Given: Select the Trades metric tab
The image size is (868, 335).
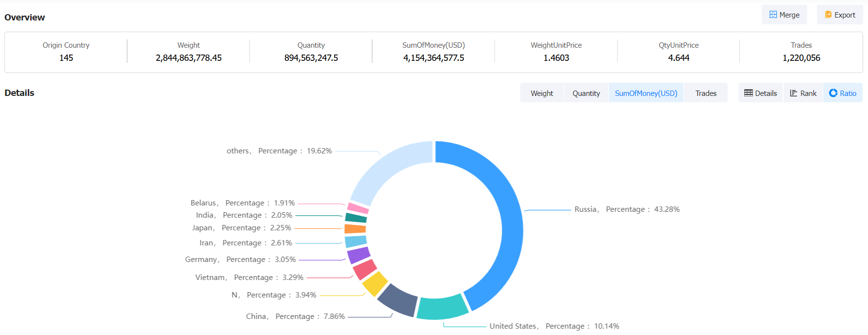Looking at the screenshot, I should (706, 93).
